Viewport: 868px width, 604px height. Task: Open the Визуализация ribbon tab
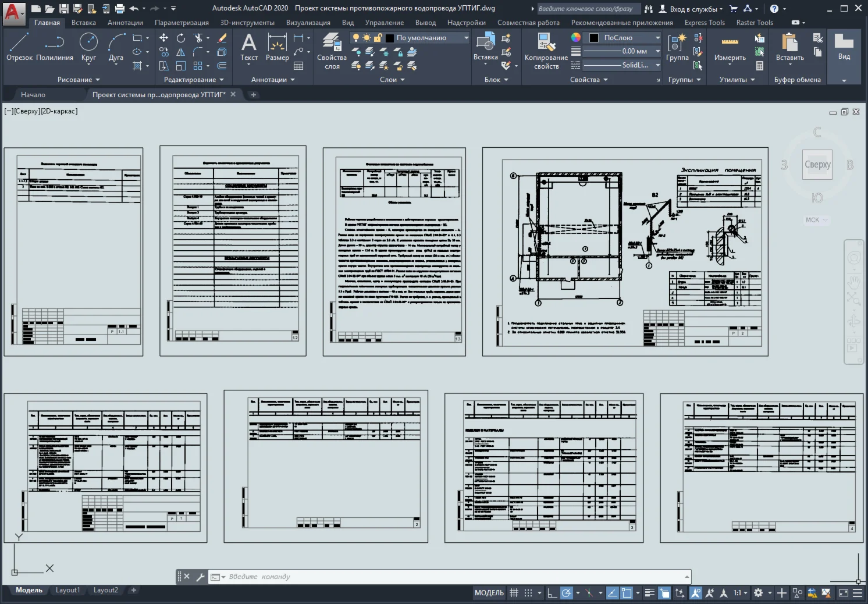pos(308,23)
